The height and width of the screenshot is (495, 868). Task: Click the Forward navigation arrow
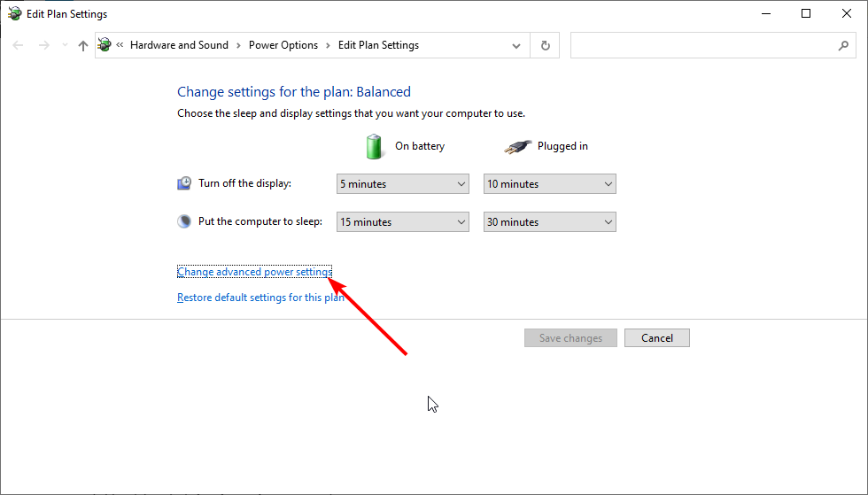tap(43, 45)
